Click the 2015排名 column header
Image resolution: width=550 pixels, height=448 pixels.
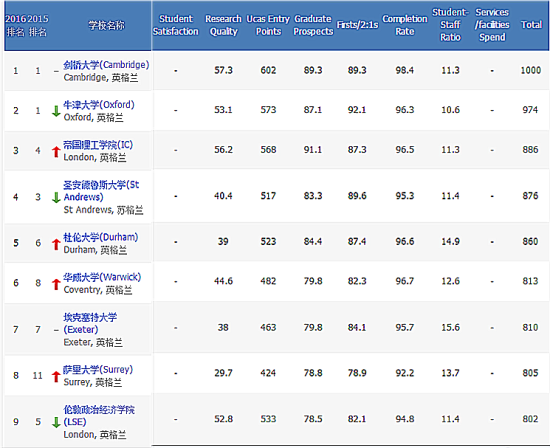38,25
